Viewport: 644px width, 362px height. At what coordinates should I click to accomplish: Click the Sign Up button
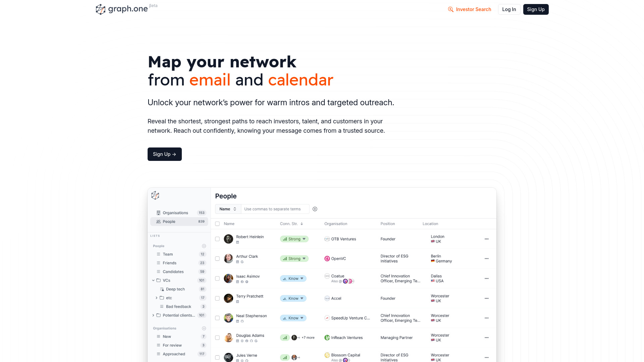point(536,9)
